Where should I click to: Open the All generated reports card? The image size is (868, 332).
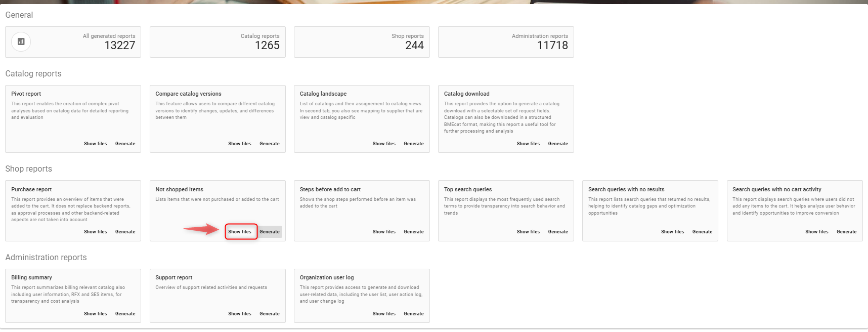[81, 42]
